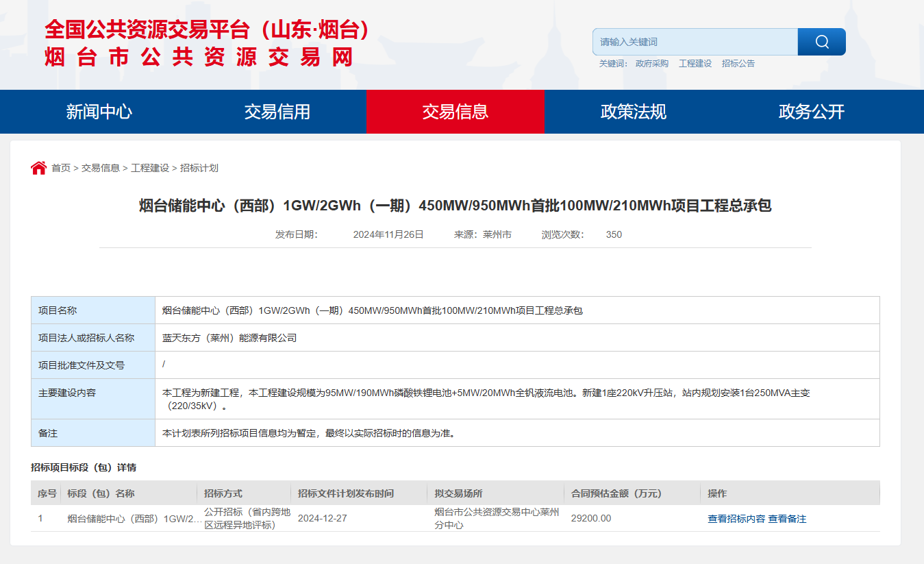Click the 项目法人或招标人名称 label cell
924x564 pixels.
tap(93, 338)
